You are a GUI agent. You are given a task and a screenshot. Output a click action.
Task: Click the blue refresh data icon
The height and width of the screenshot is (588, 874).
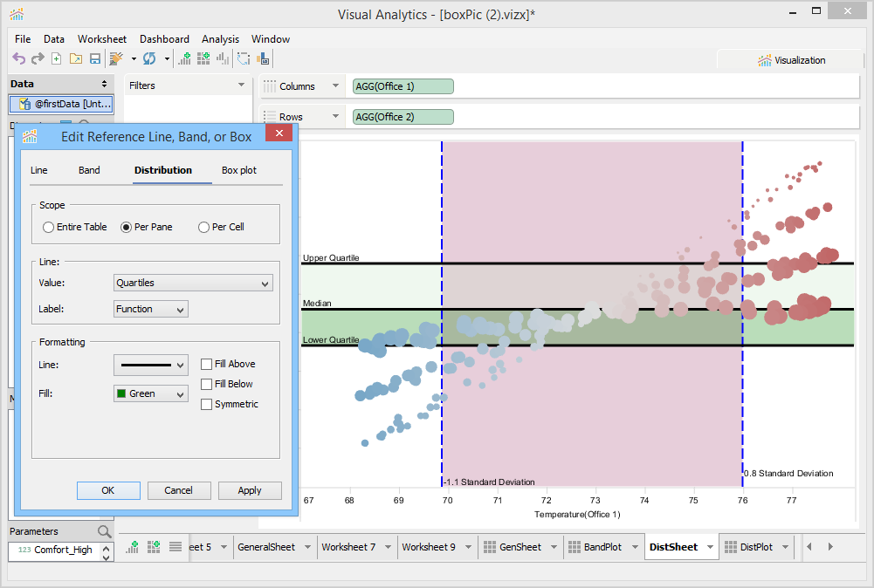point(149,58)
